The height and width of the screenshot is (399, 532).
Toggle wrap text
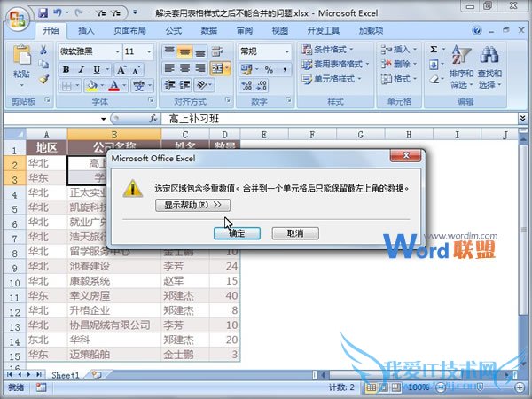(217, 51)
